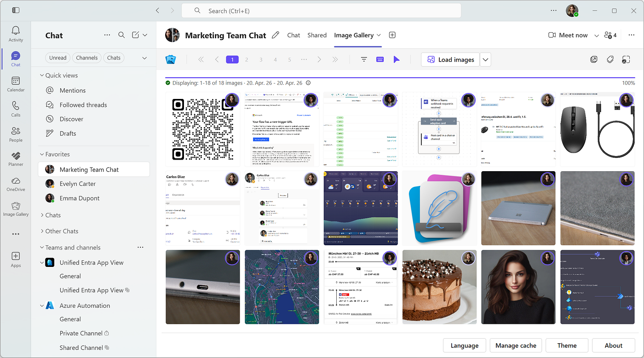Click the Search (Ctrl+E) field
This screenshot has height=358, width=644.
(321, 11)
